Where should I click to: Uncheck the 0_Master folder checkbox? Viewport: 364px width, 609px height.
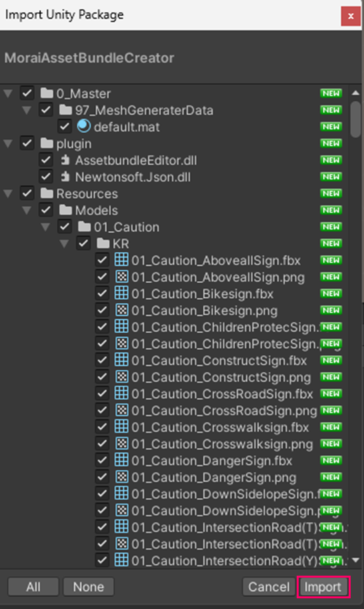(x=27, y=93)
